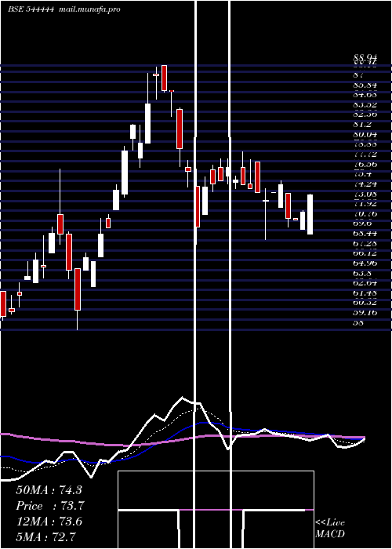
Task: Click the '<<Live MACD' label
Action: coord(330,529)
